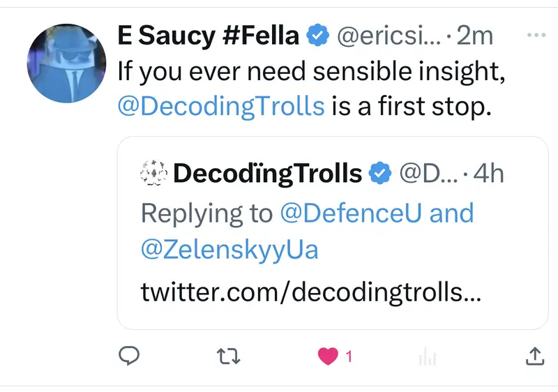558x392 pixels.
Task: Click the E Saucy #Fella display name
Action: pyautogui.click(x=209, y=35)
